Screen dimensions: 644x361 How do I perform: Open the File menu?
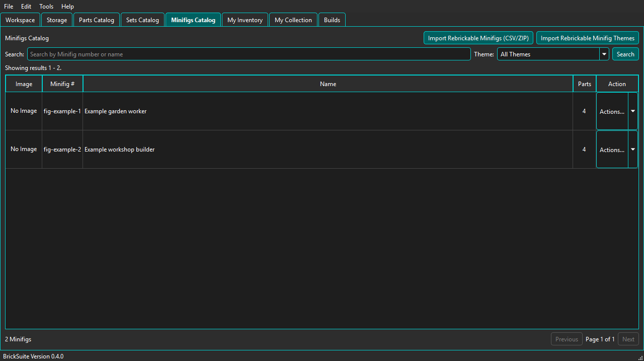coord(9,7)
